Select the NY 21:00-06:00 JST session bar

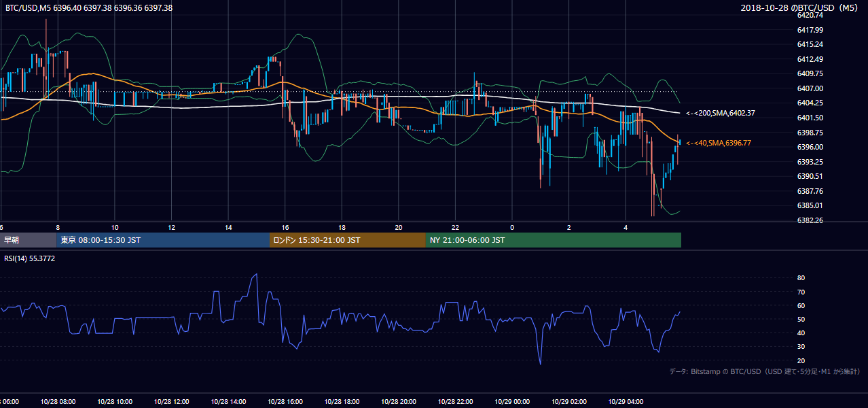pyautogui.click(x=554, y=240)
